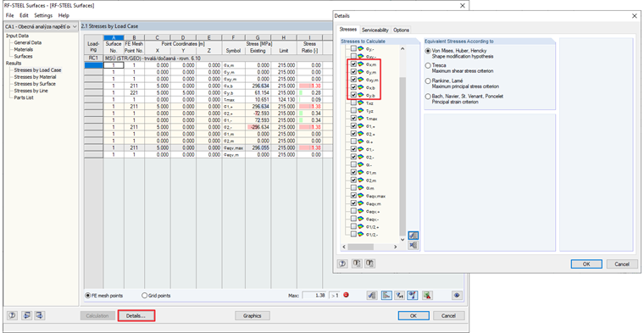Switch to the Options tab

(401, 30)
